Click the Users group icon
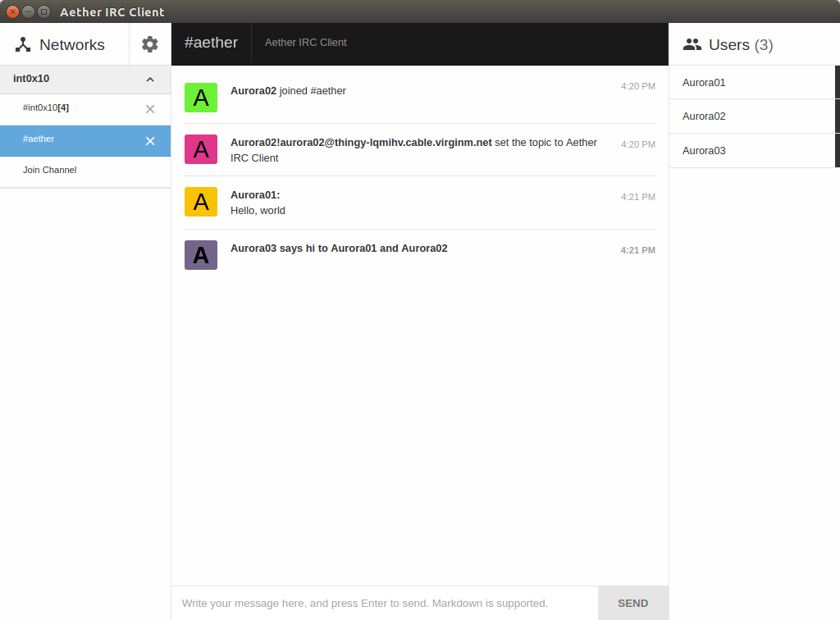The width and height of the screenshot is (840, 620). coord(693,44)
